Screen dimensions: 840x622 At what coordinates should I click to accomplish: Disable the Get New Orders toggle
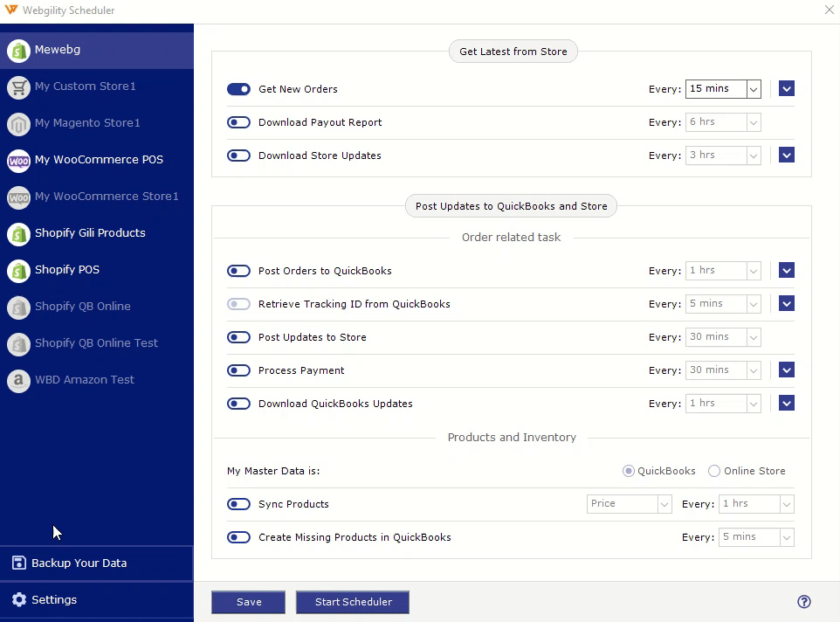pyautogui.click(x=238, y=89)
